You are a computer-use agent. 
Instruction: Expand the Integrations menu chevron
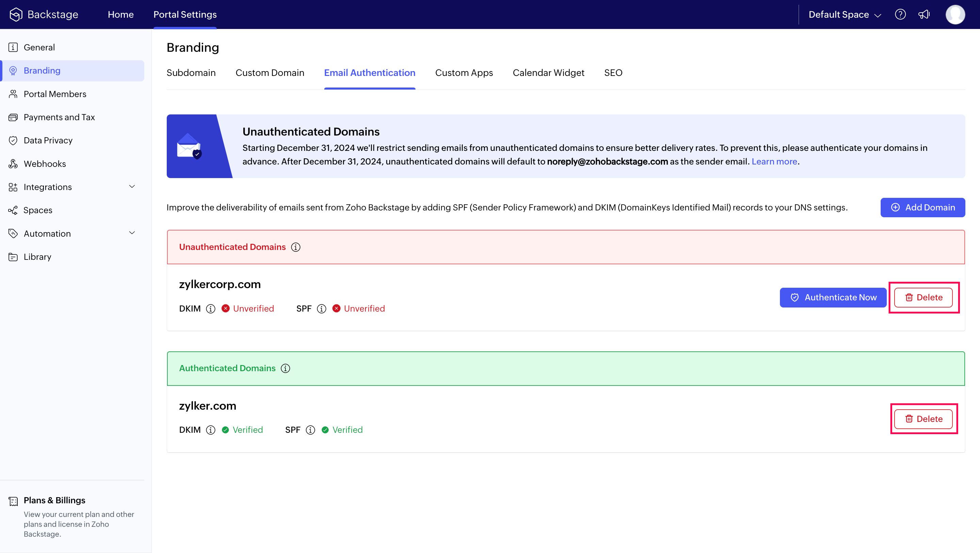[x=132, y=187]
